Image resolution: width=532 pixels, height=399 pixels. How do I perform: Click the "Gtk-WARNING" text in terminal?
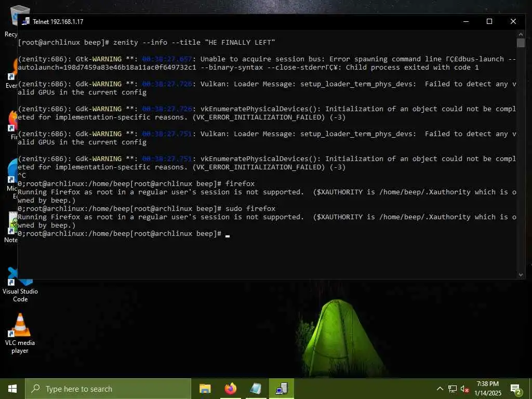point(99,59)
